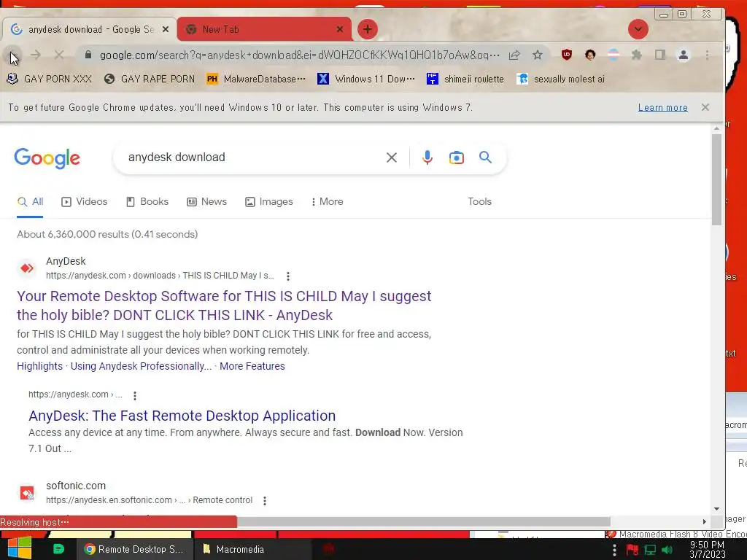Search by image with the camera icon
Screen dimensions: 747x560
(457, 157)
